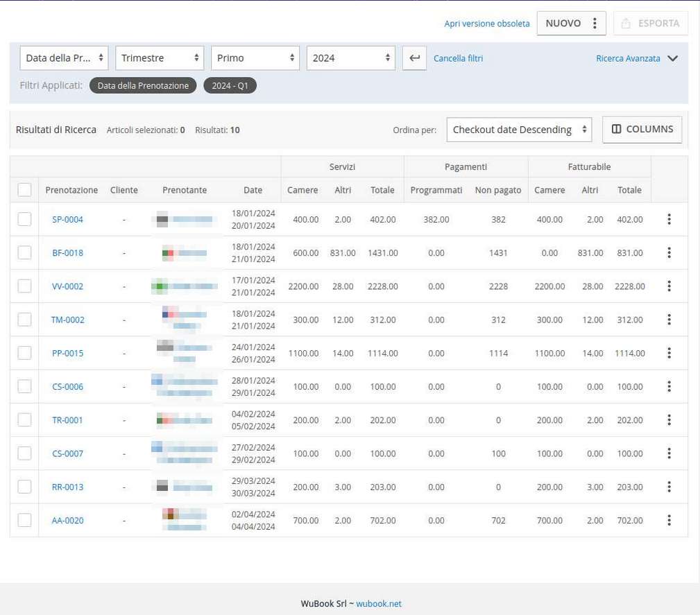This screenshot has height=615, width=700.
Task: Click the Servizi group header
Action: click(x=342, y=167)
